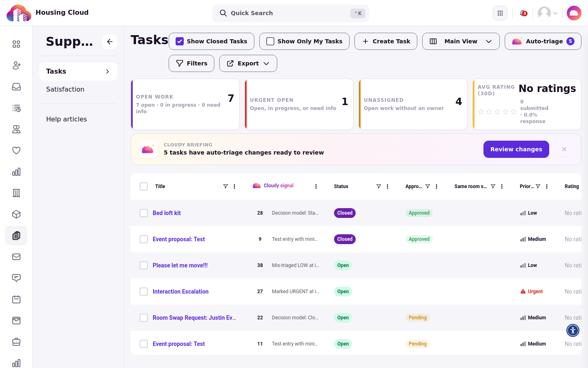588x368 pixels.
Task: Open Tasks in the Support menu
Action: coord(78,72)
